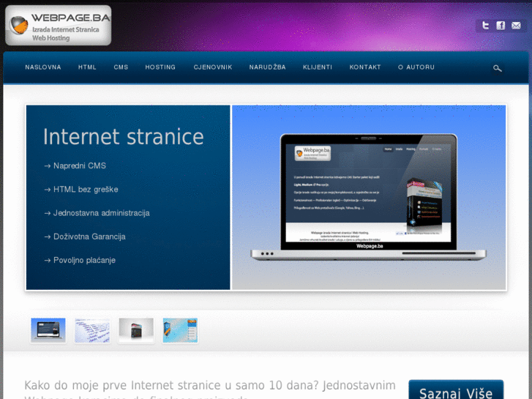This screenshot has width=532, height=399.
Task: Open the CJENOVNIK menu item
Action: [x=213, y=67]
